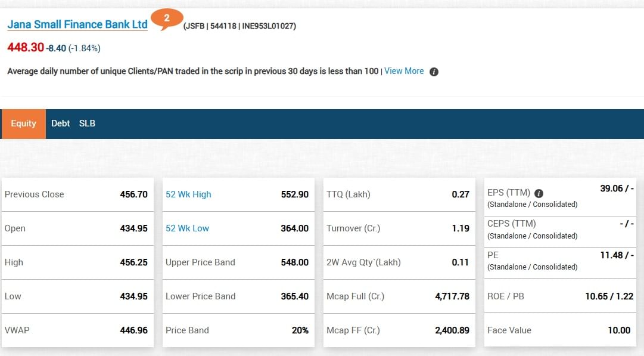Switch to the Debt tab
This screenshot has width=644, height=356.
click(60, 123)
